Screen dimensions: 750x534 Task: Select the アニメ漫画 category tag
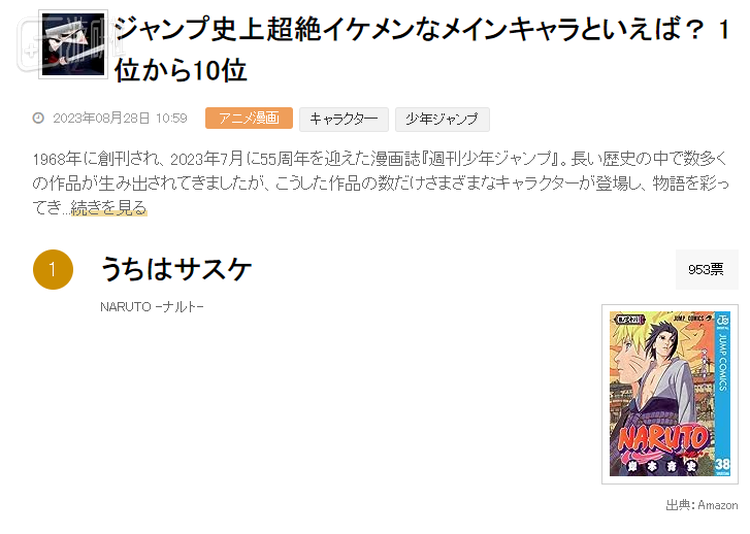coord(249,118)
